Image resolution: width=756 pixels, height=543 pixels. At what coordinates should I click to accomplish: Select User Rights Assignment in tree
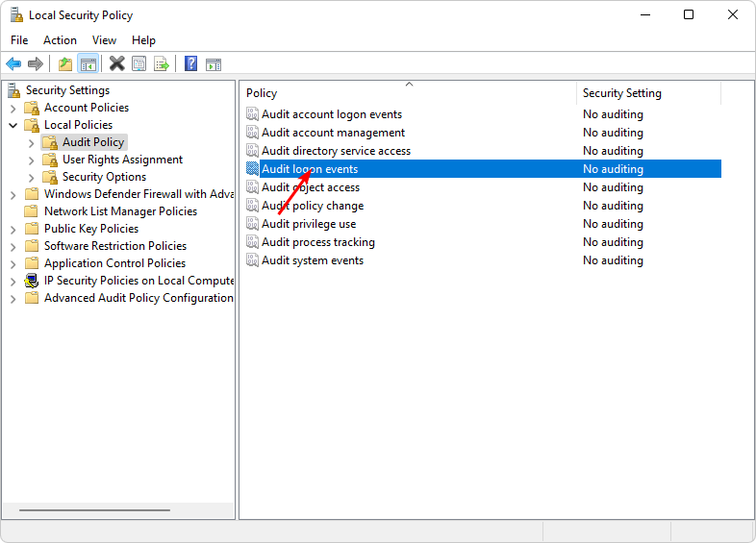122,160
